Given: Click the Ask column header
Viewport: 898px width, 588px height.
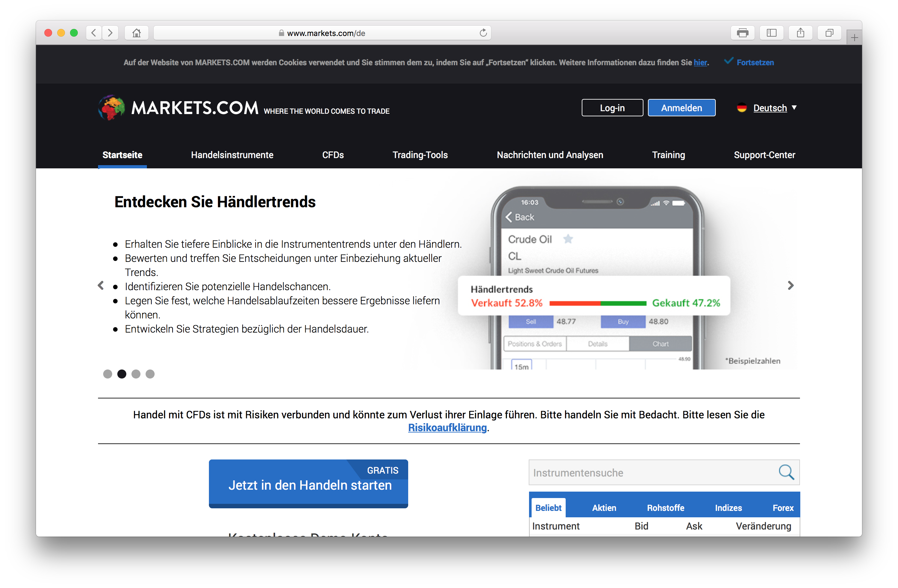Looking at the screenshot, I should click(694, 526).
